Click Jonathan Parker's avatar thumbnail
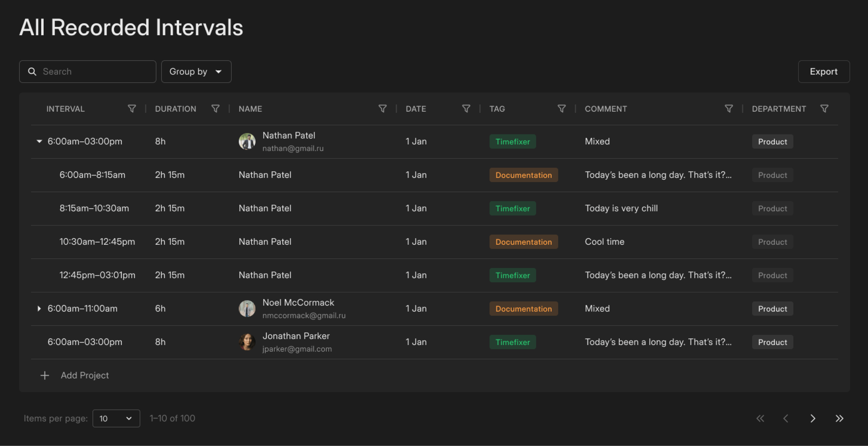This screenshot has height=446, width=868. [247, 342]
